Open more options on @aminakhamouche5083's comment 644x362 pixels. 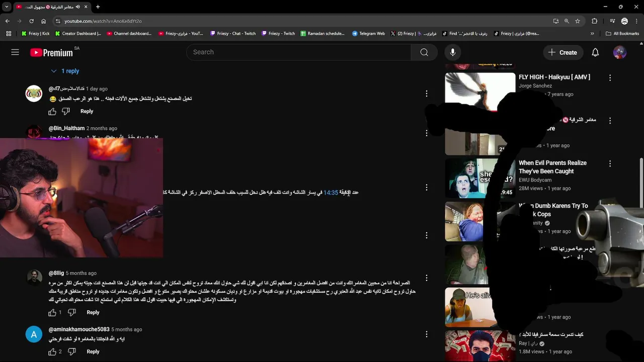(427, 334)
